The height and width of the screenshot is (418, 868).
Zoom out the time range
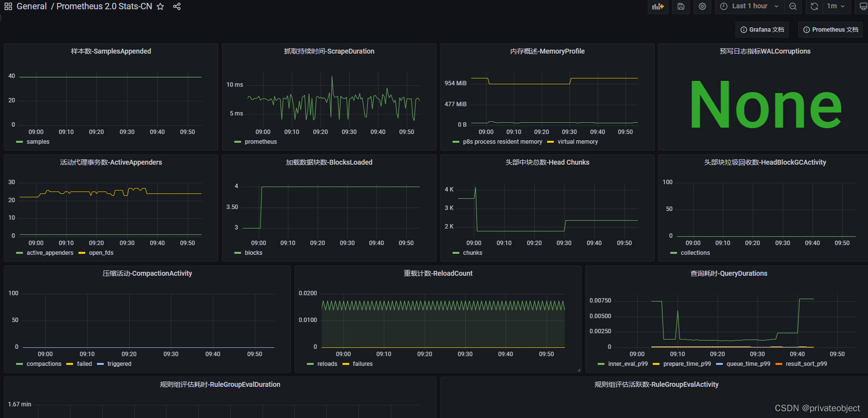point(793,6)
